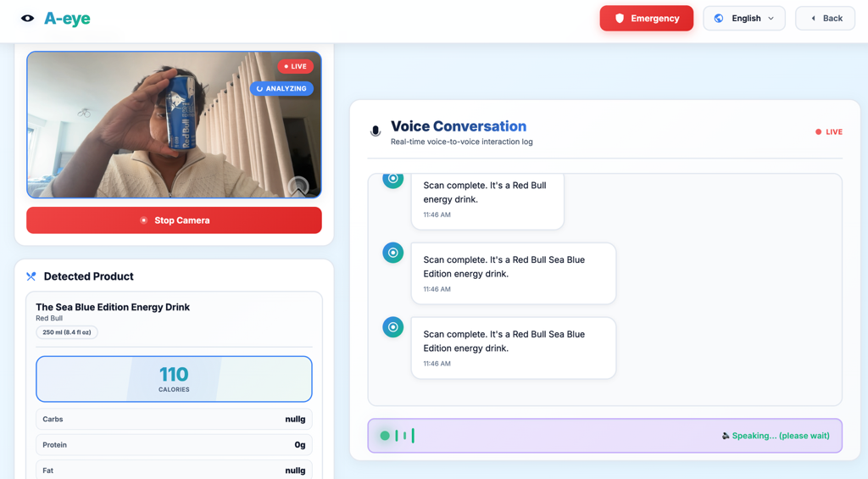Screen dimensions: 868x479
Task: Select the Fat nutrition row
Action: tap(174, 471)
